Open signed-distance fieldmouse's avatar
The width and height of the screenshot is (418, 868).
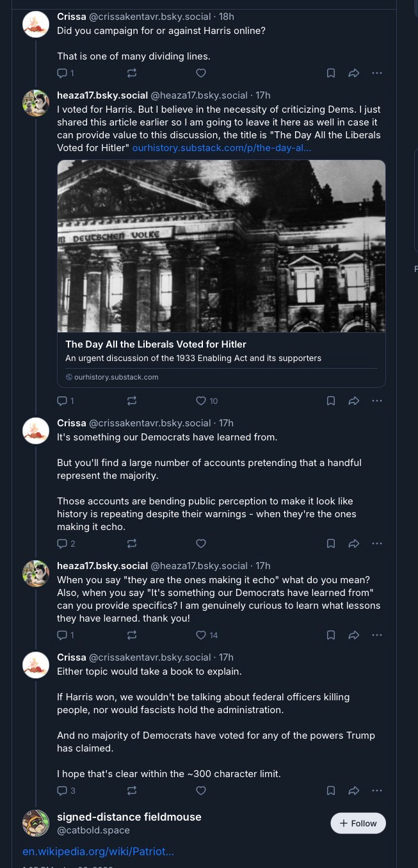36,823
